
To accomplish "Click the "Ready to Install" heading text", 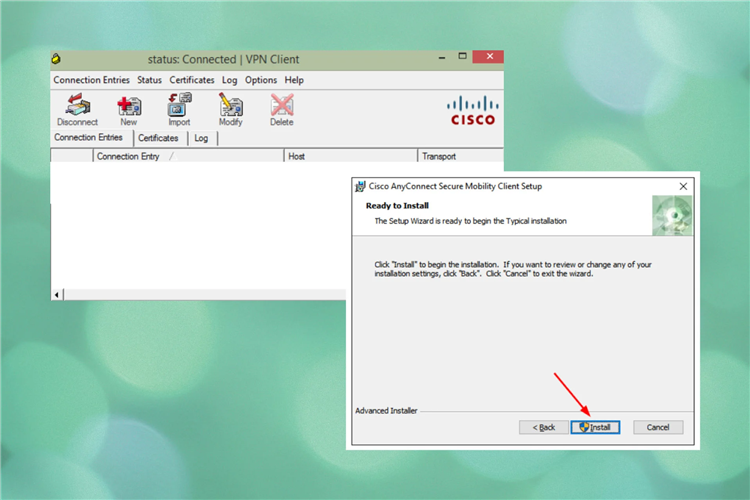I will tap(397, 206).
